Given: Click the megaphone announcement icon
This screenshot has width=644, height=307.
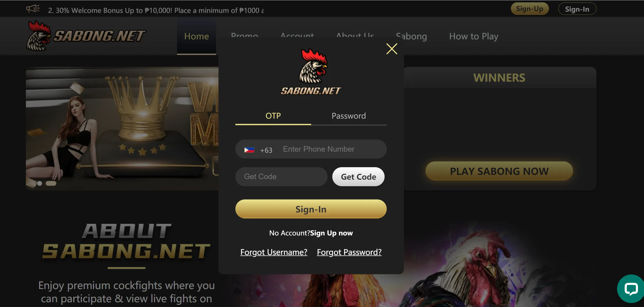Looking at the screenshot, I should click(x=32, y=8).
